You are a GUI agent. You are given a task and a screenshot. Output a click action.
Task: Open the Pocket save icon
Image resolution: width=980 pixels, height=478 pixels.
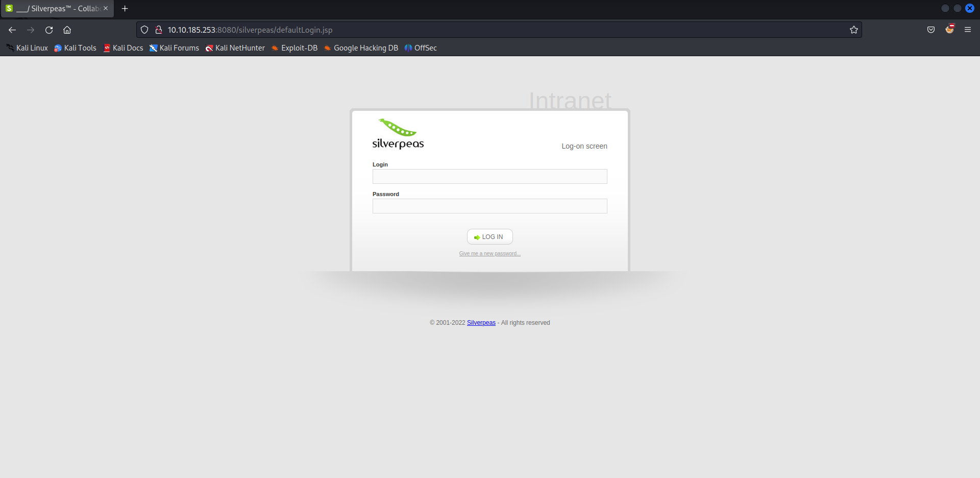tap(931, 30)
